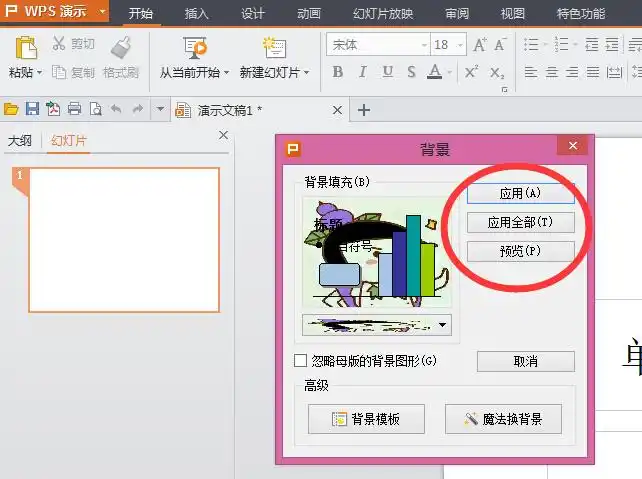Redo action arrow
This screenshot has height=479, width=642.
(x=138, y=109)
